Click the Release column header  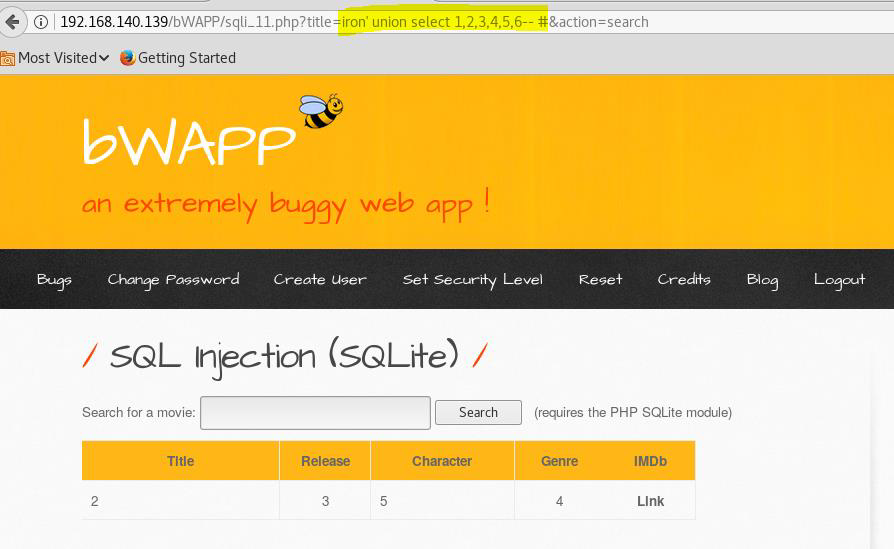point(326,461)
